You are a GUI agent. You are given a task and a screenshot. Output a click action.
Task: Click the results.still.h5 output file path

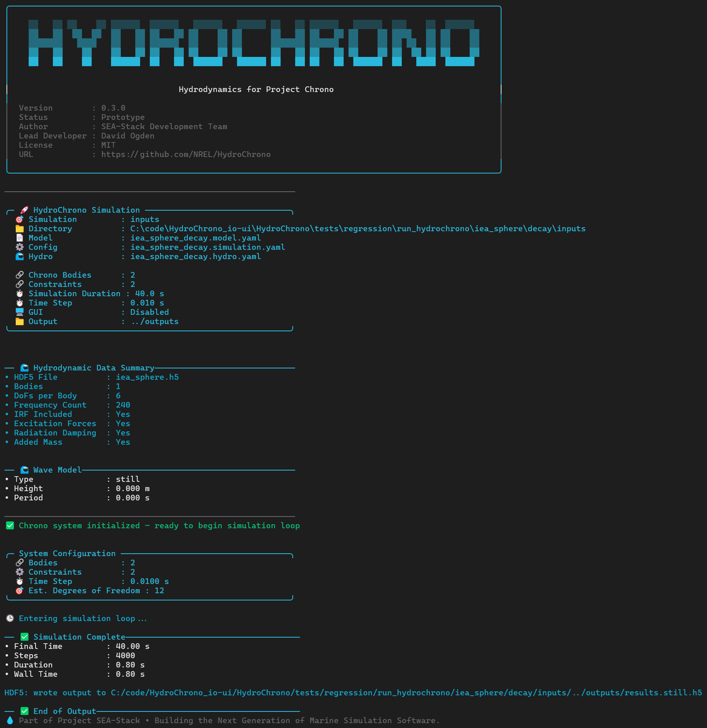click(406, 693)
